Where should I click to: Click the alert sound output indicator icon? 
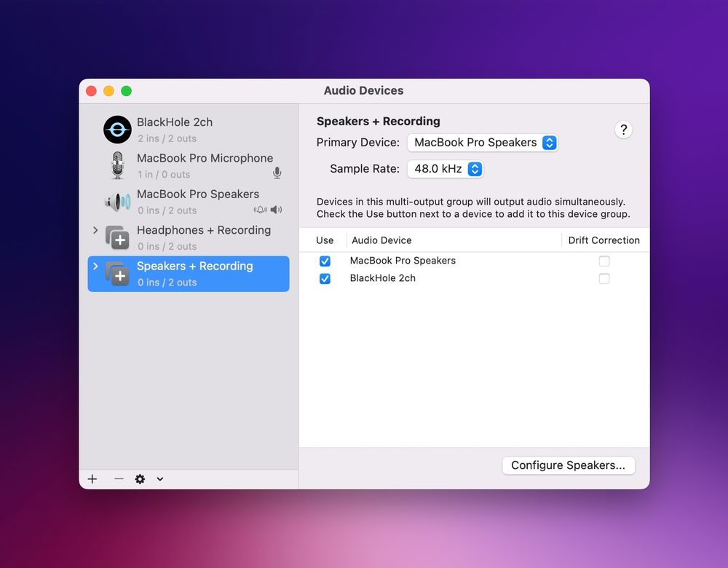click(260, 210)
